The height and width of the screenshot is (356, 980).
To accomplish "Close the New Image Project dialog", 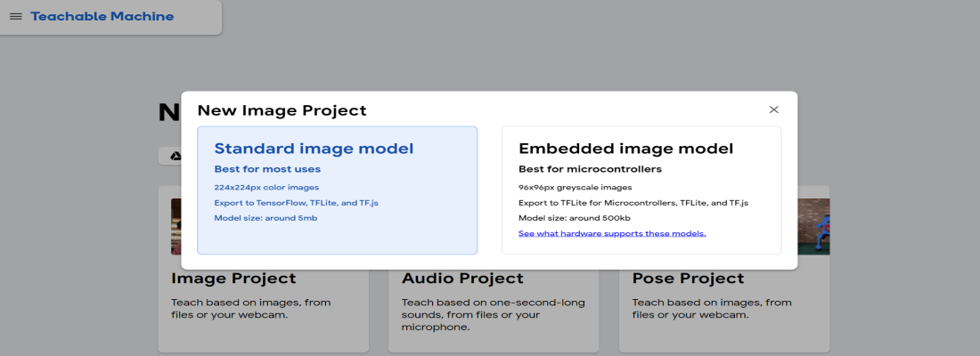I will [x=773, y=110].
